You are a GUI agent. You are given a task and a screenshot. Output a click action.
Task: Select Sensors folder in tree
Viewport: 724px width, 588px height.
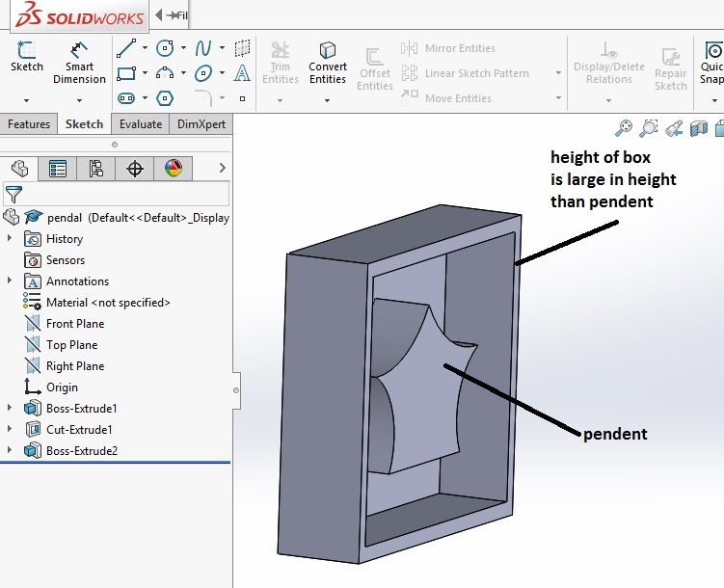[55, 260]
